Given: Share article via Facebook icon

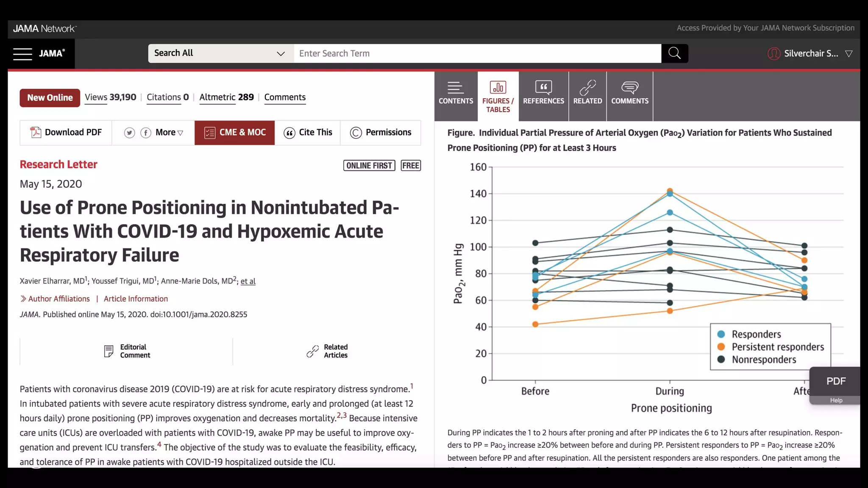Looking at the screenshot, I should coord(146,133).
